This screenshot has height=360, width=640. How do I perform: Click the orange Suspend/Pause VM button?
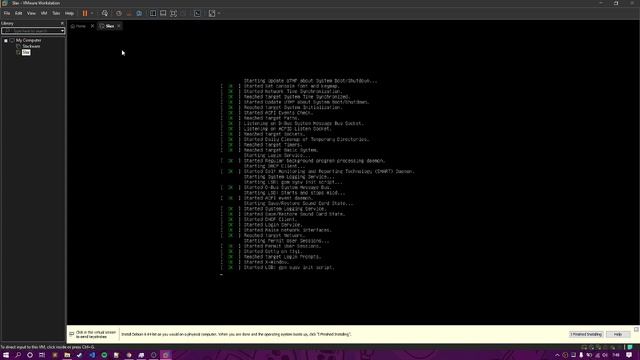coord(85,13)
